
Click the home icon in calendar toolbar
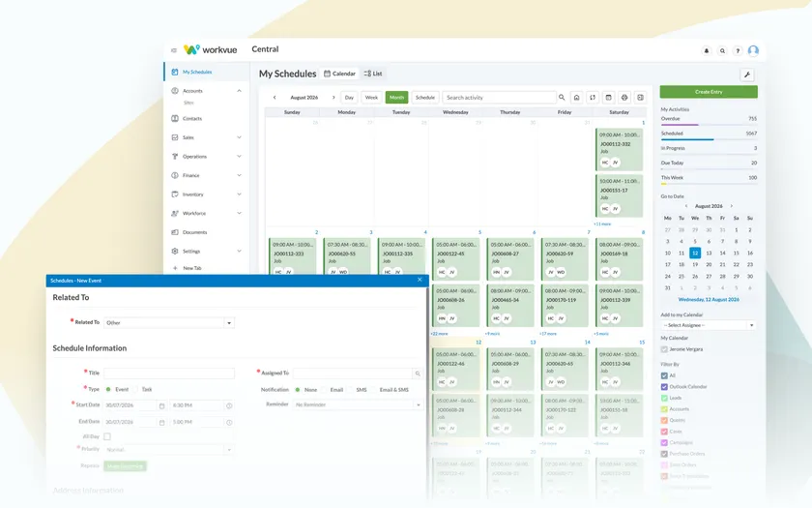point(576,98)
